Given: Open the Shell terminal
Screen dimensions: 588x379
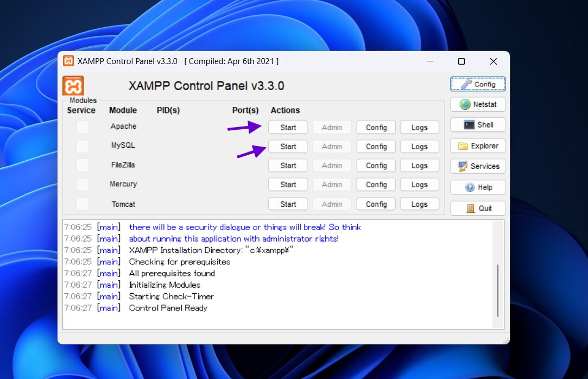Looking at the screenshot, I should tap(478, 125).
